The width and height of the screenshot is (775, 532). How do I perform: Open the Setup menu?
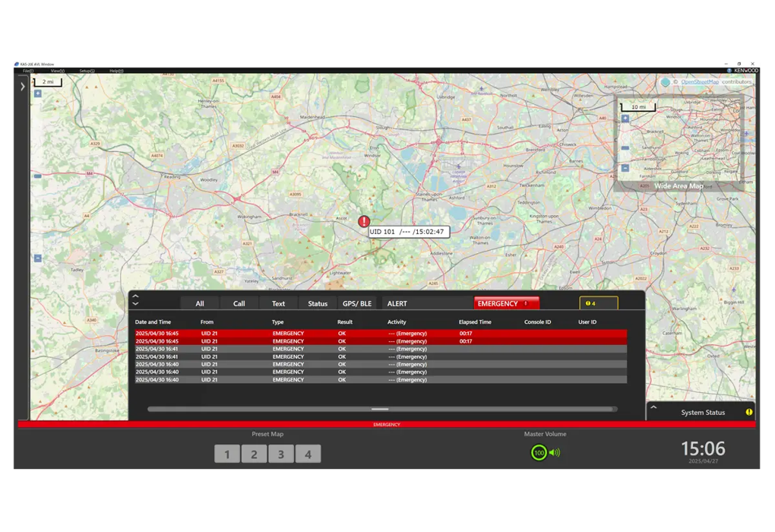pyautogui.click(x=87, y=71)
